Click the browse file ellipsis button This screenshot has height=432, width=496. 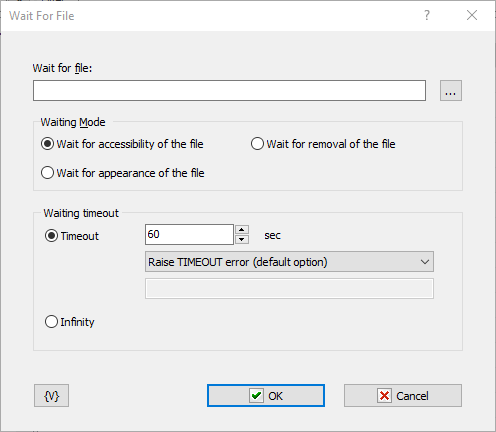[x=451, y=90]
